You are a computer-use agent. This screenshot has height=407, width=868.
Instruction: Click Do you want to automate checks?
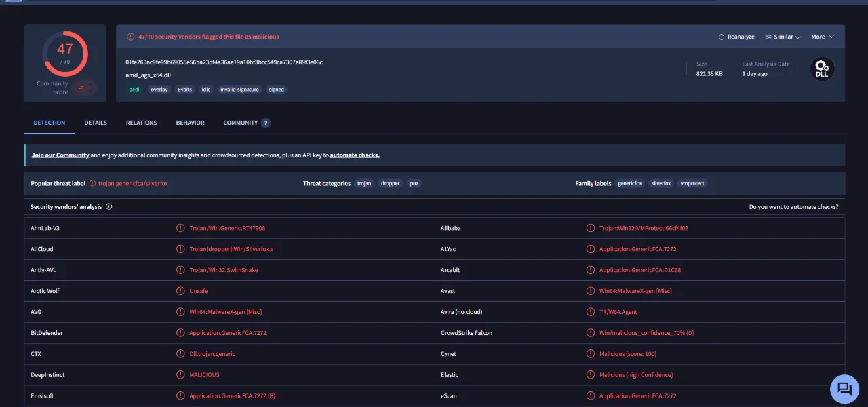[793, 207]
